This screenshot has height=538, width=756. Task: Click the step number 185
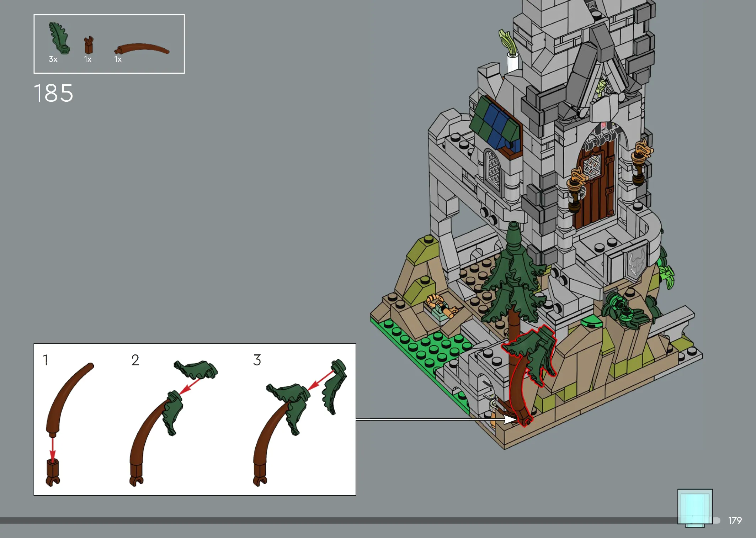click(x=53, y=93)
